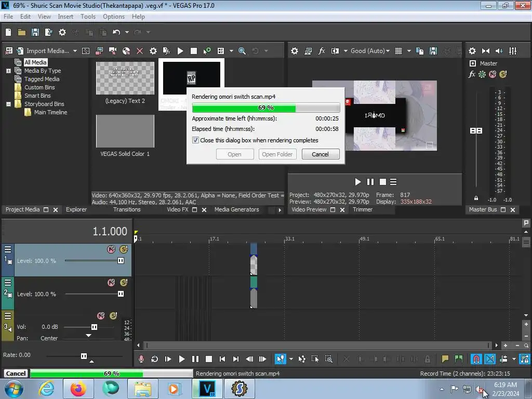The height and width of the screenshot is (399, 532).
Task: Adjust the Rate slider handle
Action: pos(84,356)
